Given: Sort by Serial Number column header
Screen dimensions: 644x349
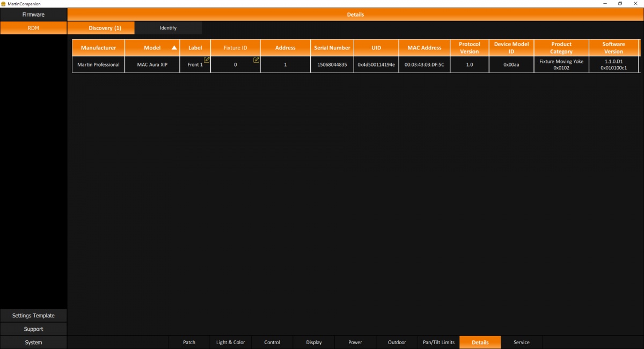Looking at the screenshot, I should click(332, 48).
